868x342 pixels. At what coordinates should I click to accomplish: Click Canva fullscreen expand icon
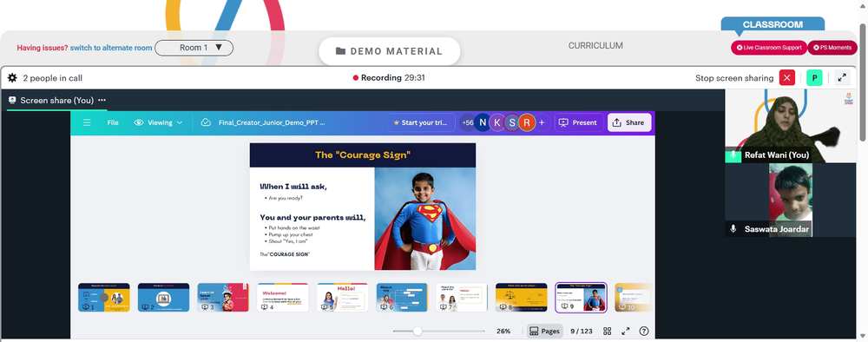[626, 331]
